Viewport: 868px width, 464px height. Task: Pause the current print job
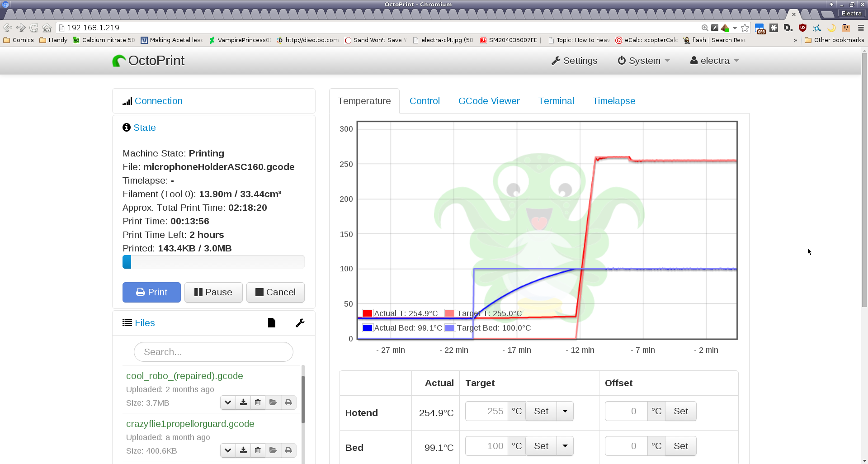pyautogui.click(x=213, y=292)
